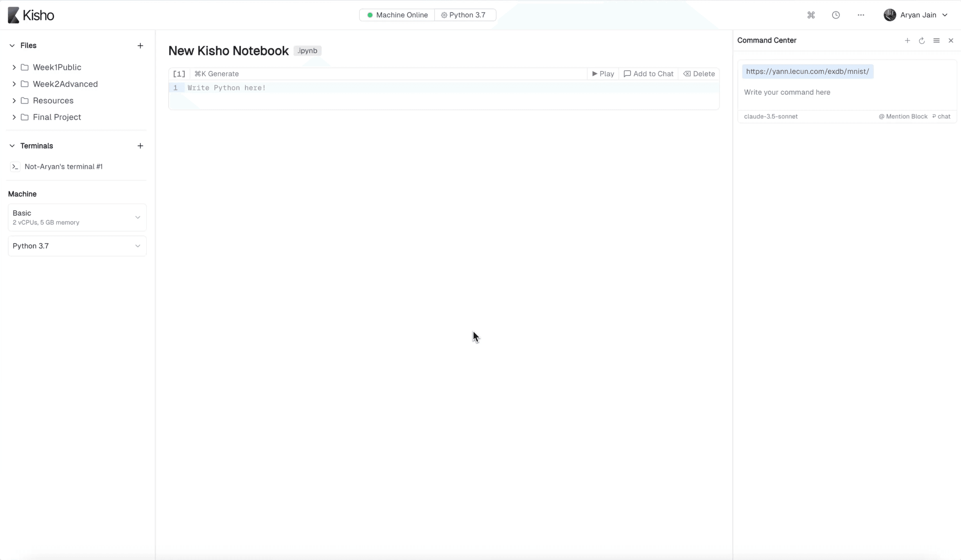Image resolution: width=961 pixels, height=560 pixels.
Task: Click the command key shortcut icon in header
Action: (x=811, y=15)
